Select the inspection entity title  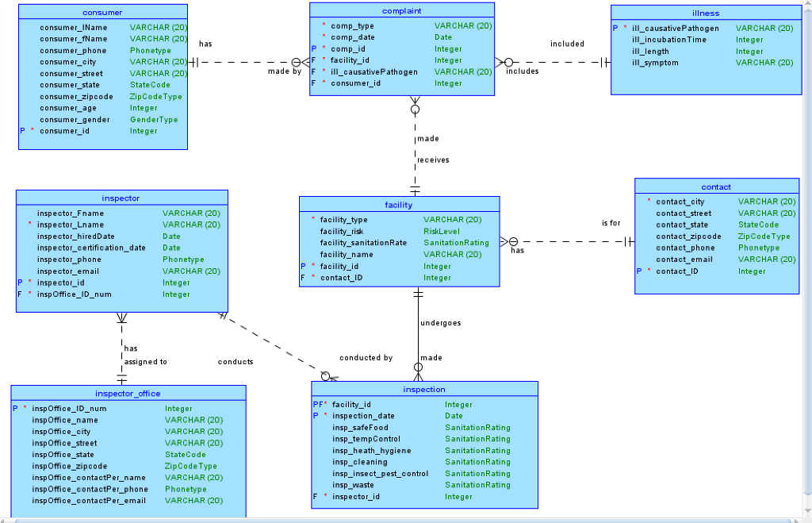point(424,389)
